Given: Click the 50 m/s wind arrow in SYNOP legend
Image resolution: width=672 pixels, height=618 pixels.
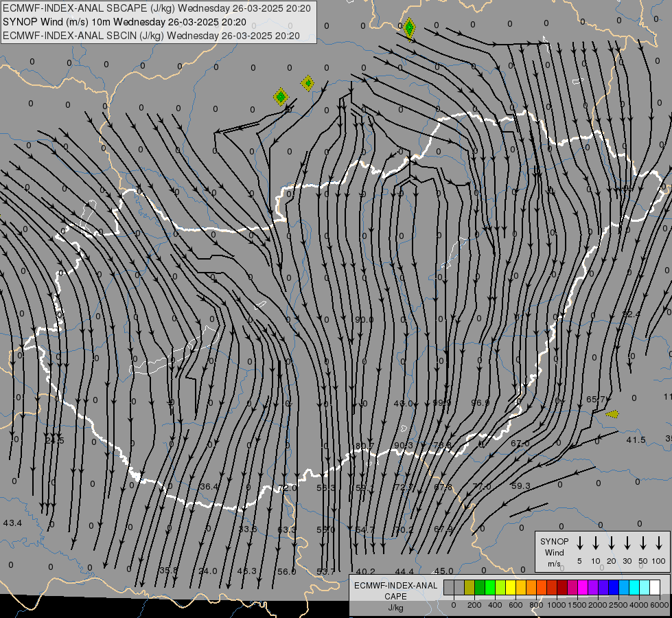Looking at the screenshot, I should [x=643, y=543].
